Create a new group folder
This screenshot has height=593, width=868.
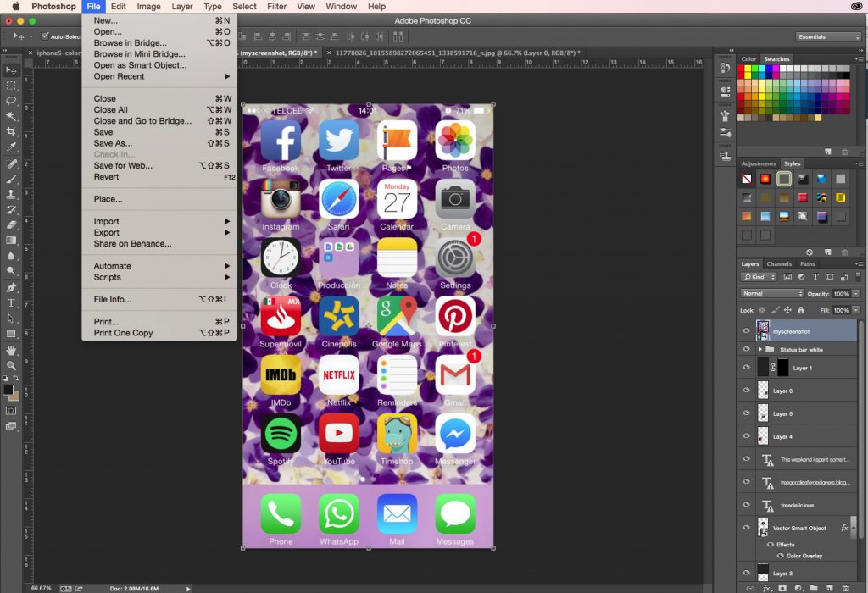(x=814, y=589)
